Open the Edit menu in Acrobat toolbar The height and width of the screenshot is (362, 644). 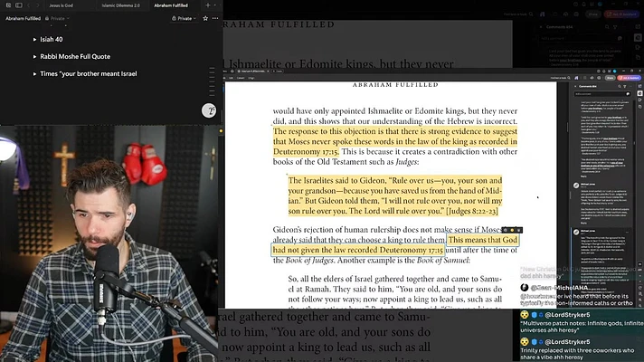(x=231, y=78)
